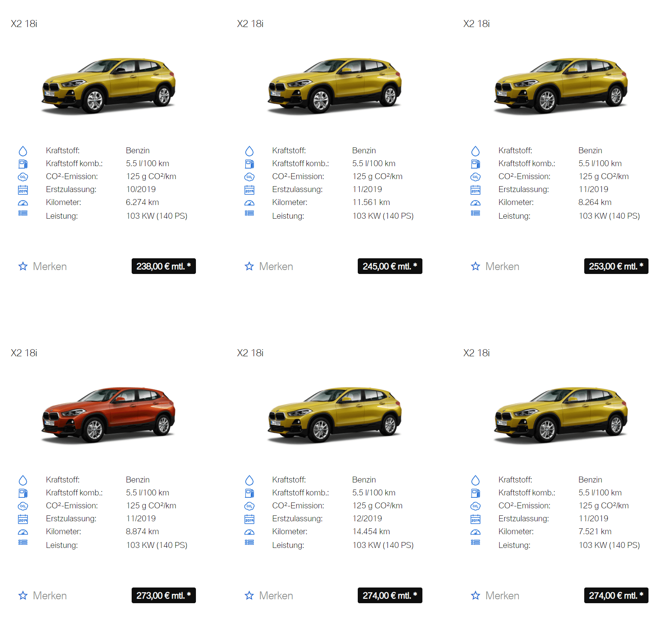Click the calendar icon next to 12/2019
The image size is (672, 622).
tap(249, 519)
